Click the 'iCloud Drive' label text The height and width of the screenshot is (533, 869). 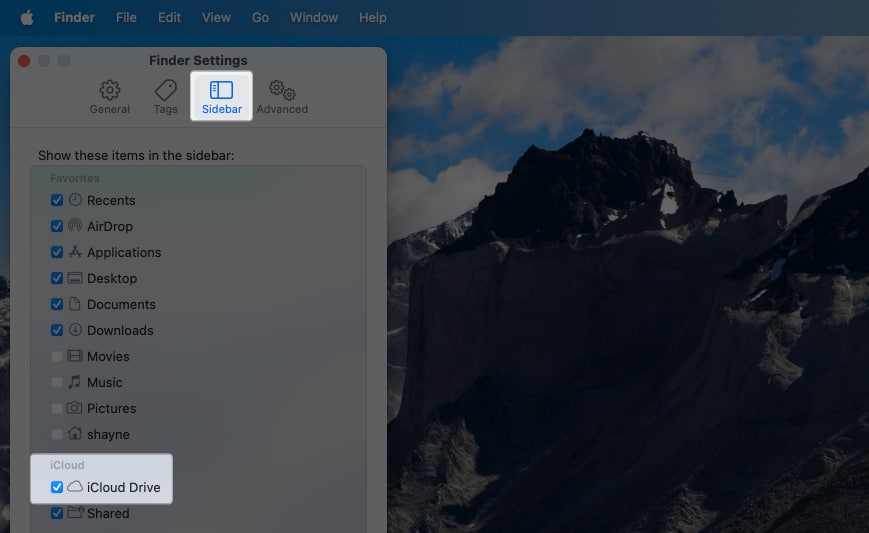pyautogui.click(x=124, y=488)
